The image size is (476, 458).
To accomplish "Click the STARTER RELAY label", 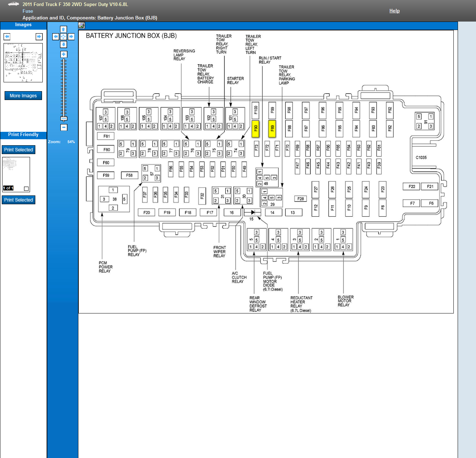I will 236,81.
